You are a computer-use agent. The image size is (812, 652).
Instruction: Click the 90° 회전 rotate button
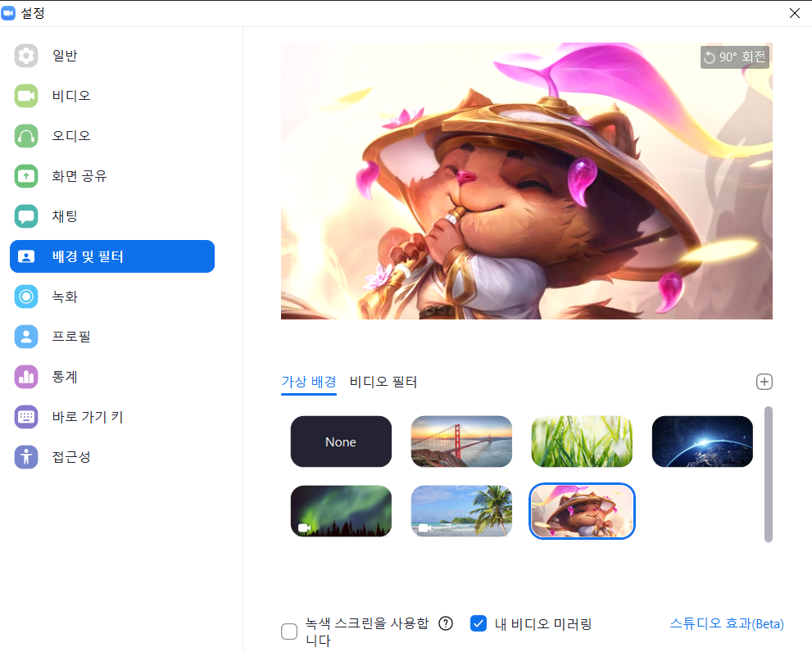(735, 57)
